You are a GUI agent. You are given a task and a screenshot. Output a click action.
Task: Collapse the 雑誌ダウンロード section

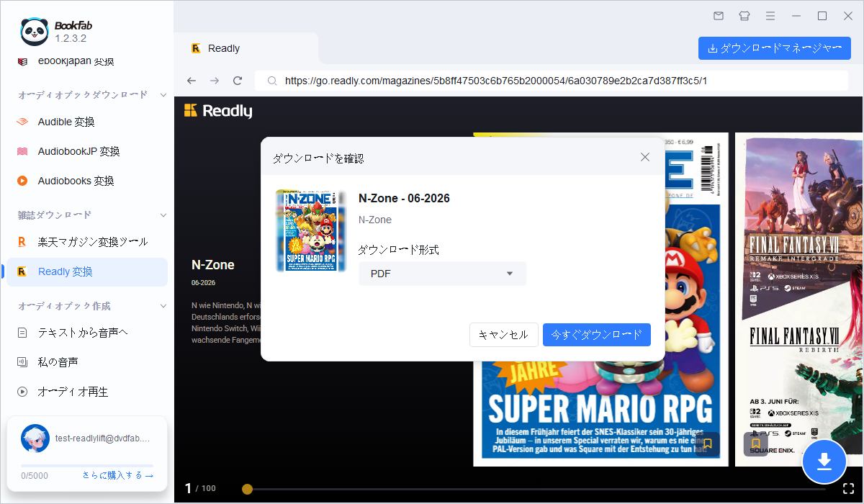click(x=163, y=215)
